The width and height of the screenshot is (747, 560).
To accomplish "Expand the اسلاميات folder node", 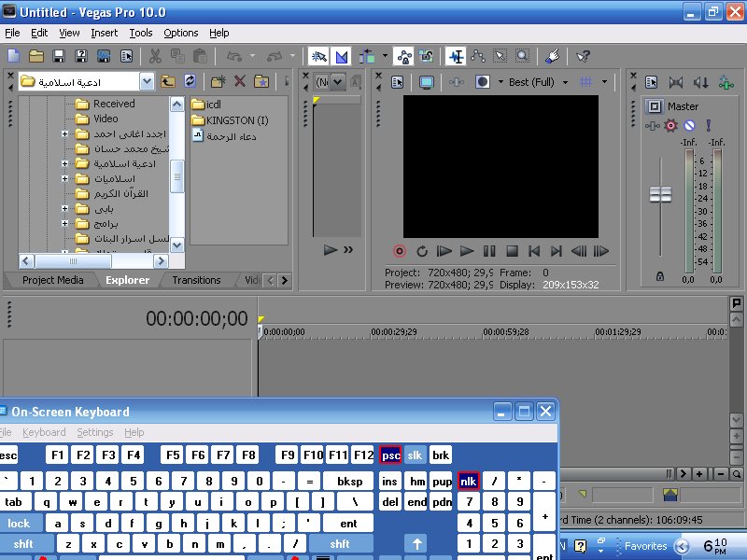I will 64,178.
